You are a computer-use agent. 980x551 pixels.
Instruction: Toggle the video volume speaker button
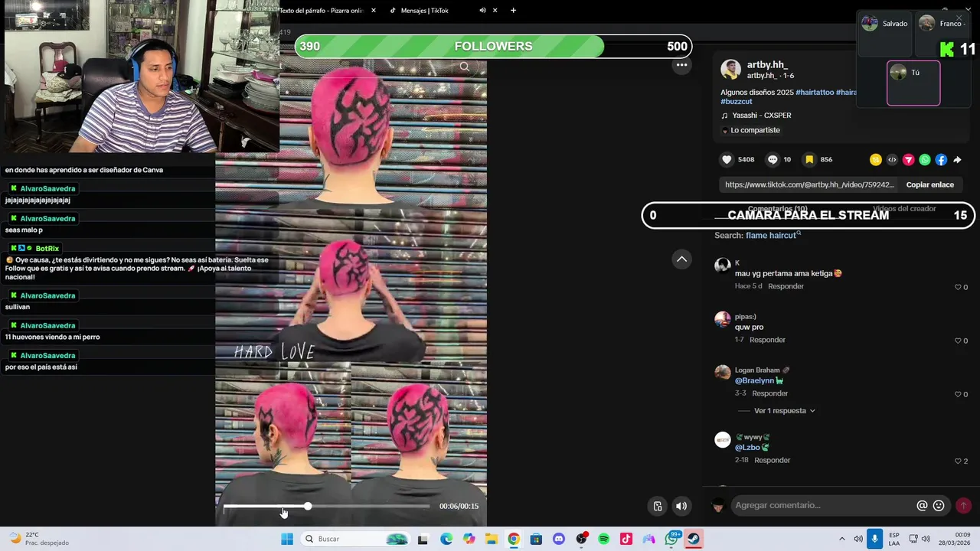pyautogui.click(x=681, y=506)
